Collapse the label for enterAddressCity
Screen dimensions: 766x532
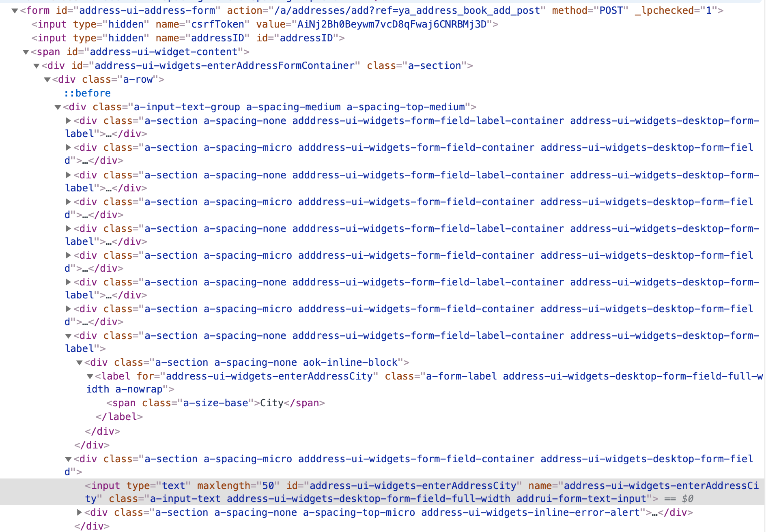pos(90,376)
